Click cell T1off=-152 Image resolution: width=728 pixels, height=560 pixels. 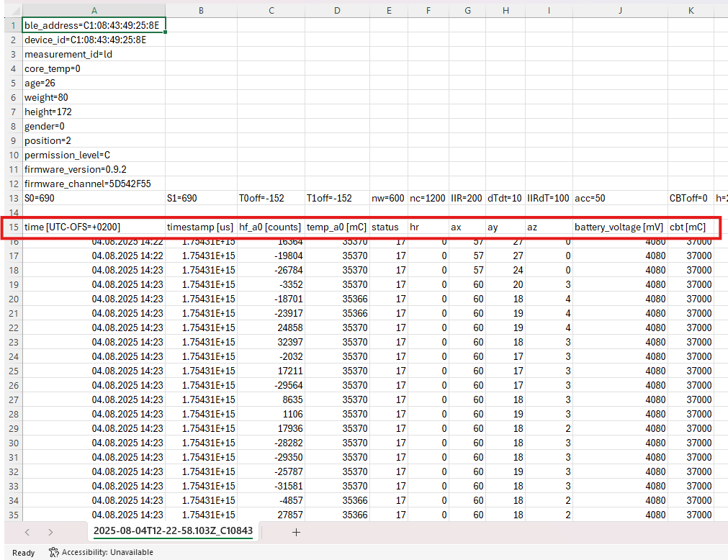point(337,198)
